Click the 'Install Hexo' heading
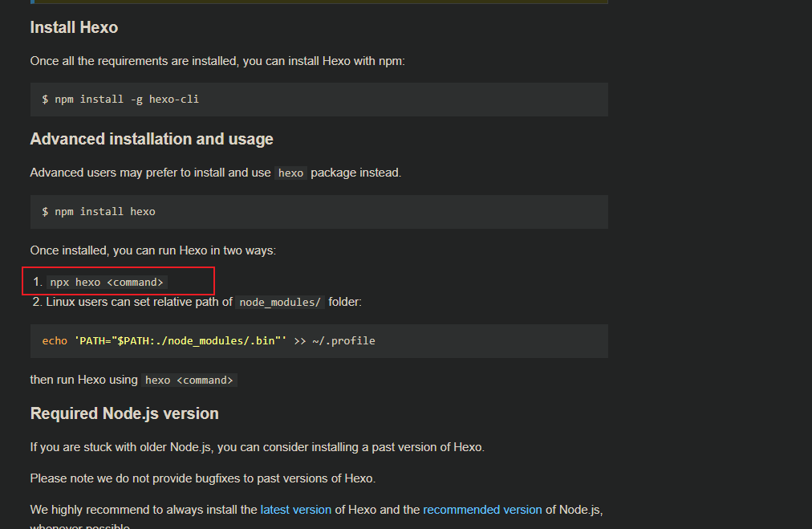This screenshot has height=529, width=812. tap(74, 27)
